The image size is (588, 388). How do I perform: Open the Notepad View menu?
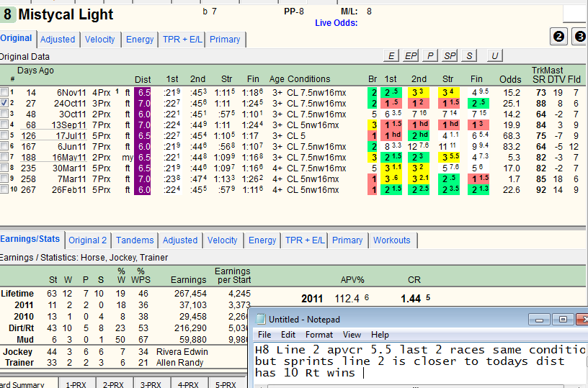pyautogui.click(x=352, y=335)
